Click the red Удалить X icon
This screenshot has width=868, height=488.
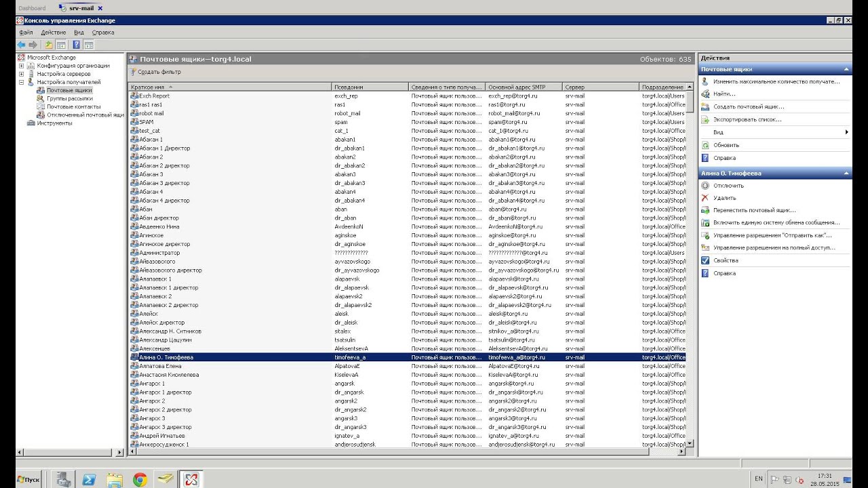coord(705,198)
